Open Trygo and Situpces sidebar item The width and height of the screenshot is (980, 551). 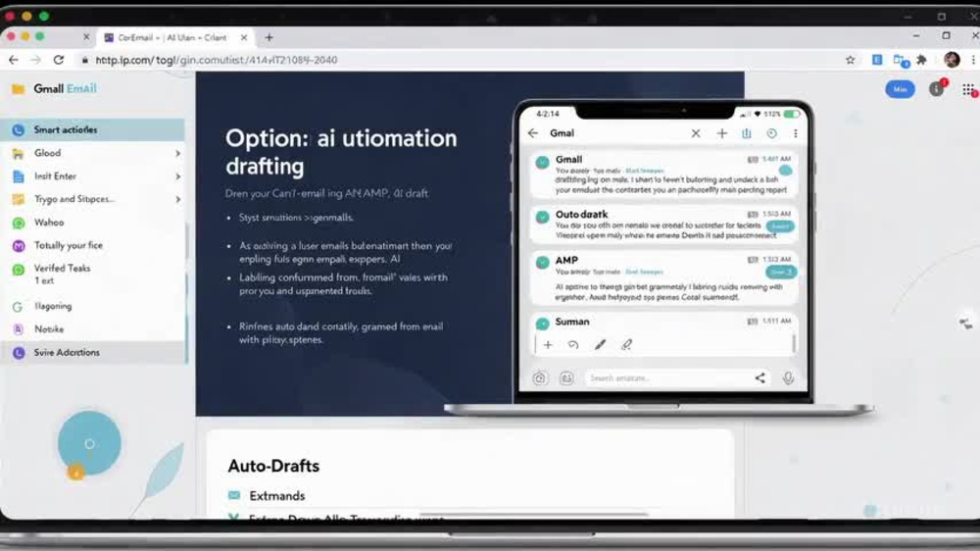92,199
